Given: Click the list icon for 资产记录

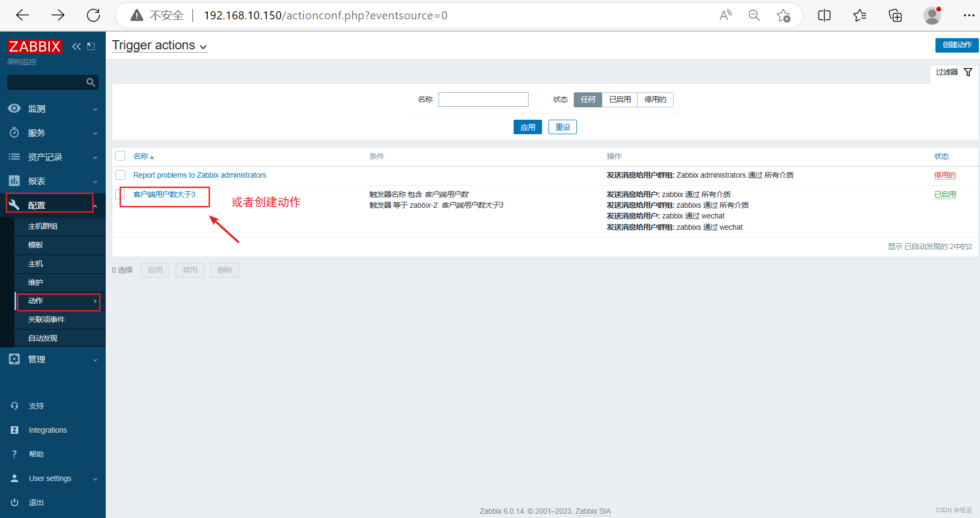Looking at the screenshot, I should click(x=14, y=157).
